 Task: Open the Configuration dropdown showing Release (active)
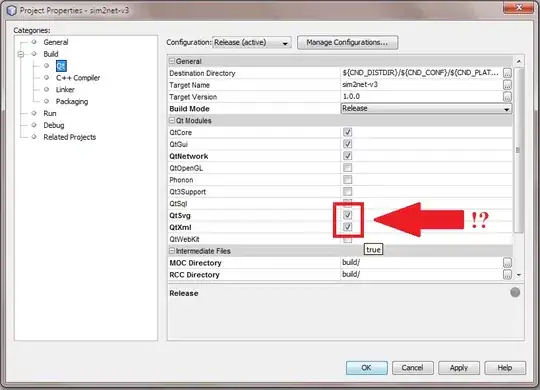click(x=252, y=42)
